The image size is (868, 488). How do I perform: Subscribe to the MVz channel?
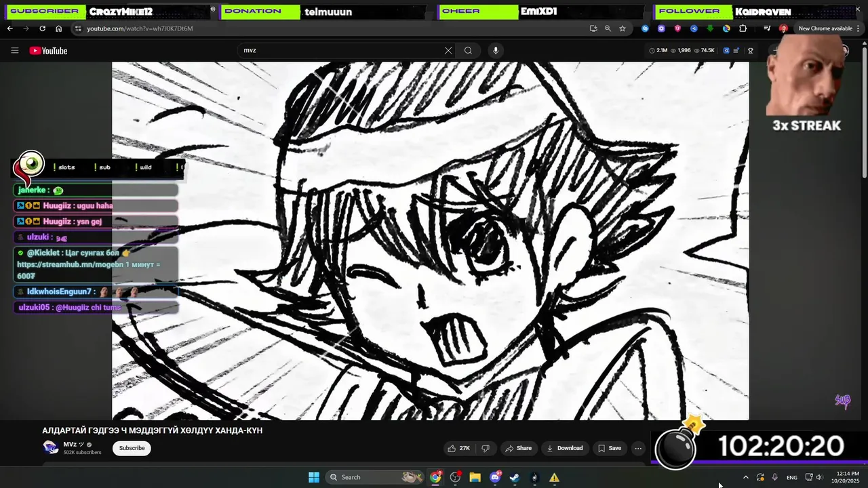tap(132, 448)
